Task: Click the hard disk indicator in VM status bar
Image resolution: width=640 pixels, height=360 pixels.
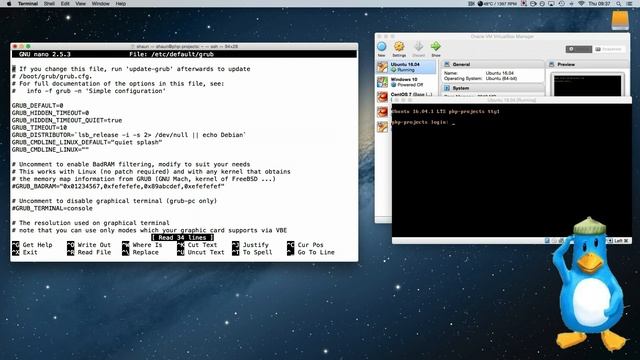Action: pyautogui.click(x=547, y=241)
